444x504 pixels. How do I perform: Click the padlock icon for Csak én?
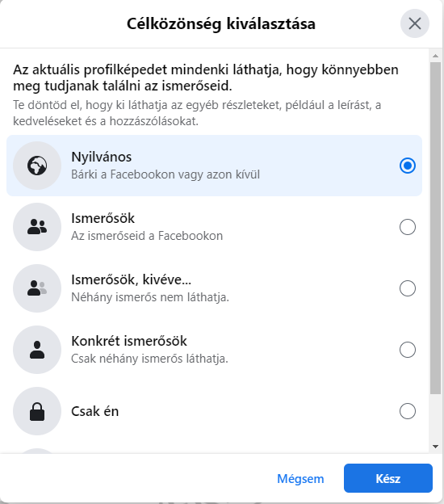tap(37, 411)
